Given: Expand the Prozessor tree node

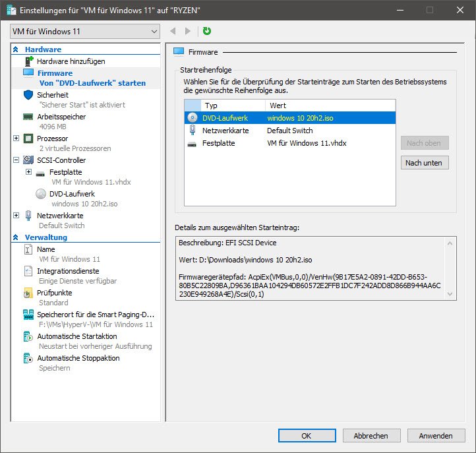Looking at the screenshot, I should click(x=16, y=138).
